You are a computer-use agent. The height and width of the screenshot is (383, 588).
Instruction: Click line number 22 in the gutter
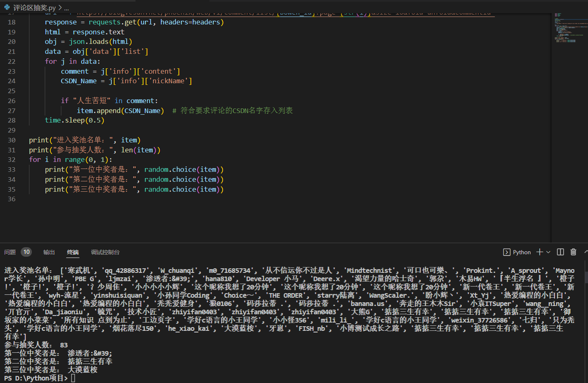[x=12, y=61]
